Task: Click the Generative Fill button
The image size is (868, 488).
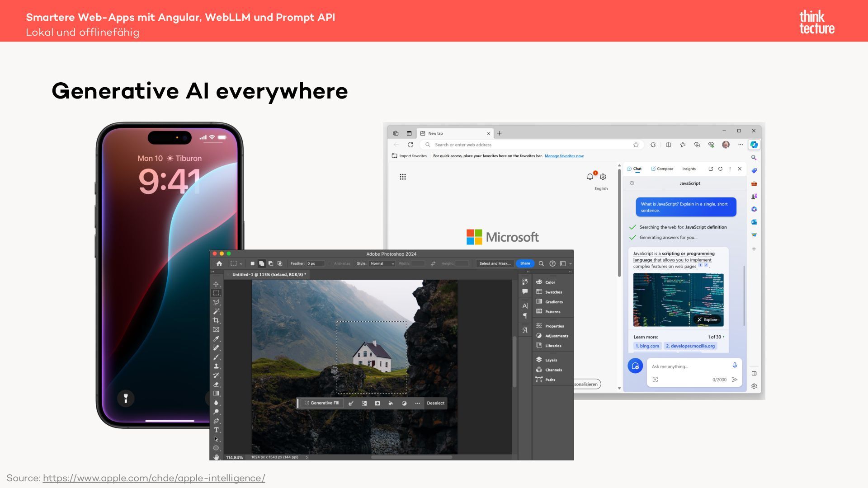Action: (x=321, y=403)
